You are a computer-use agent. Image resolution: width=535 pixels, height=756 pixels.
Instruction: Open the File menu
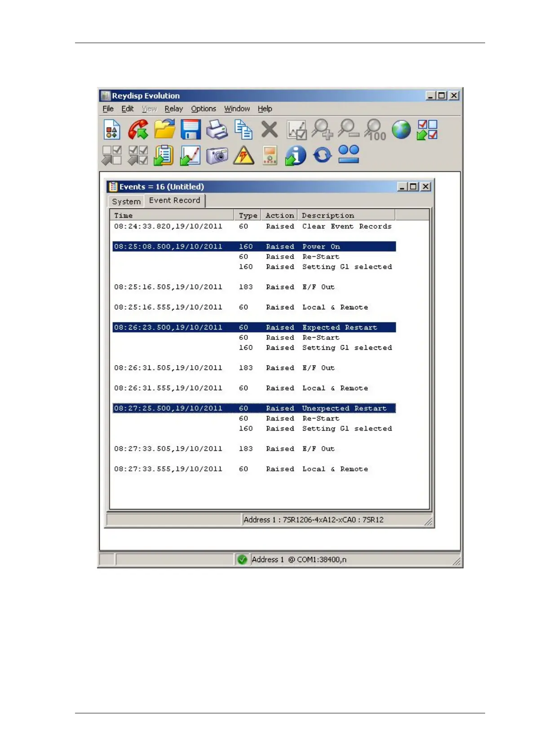[108, 109]
